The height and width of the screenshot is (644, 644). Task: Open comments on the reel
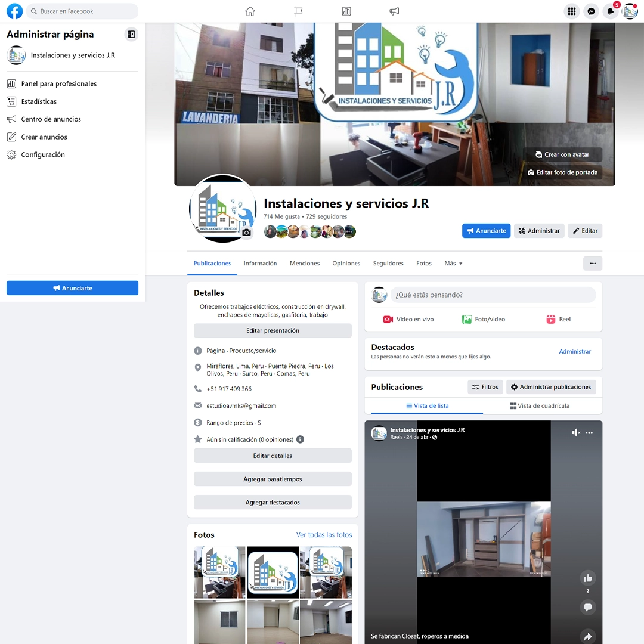pos(587,607)
